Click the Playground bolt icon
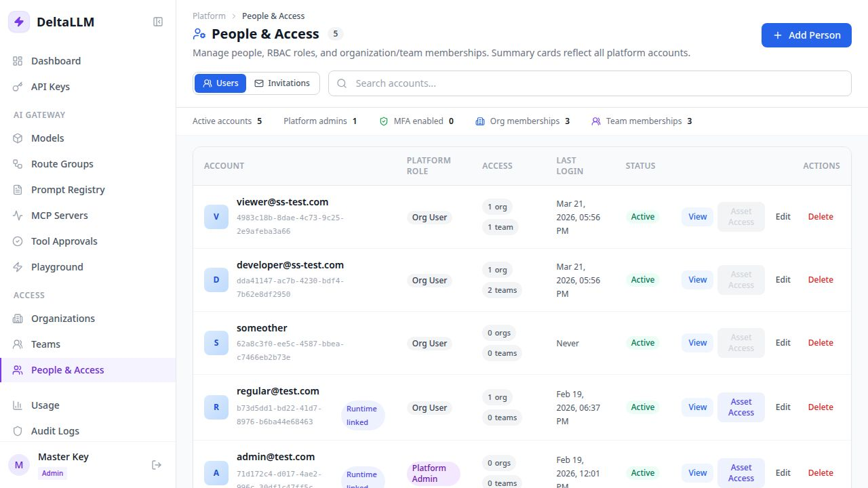Viewport: 868px width, 488px height. coord(18,267)
